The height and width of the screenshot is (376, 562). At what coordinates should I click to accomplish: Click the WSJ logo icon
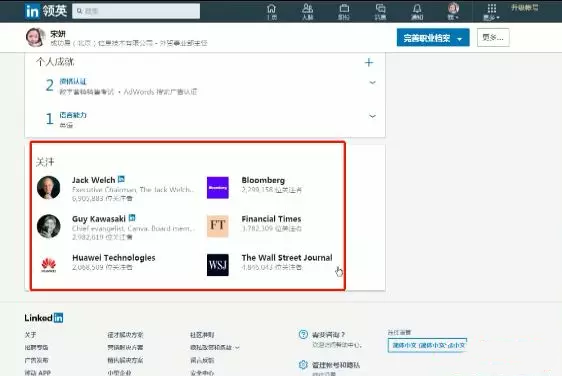(x=218, y=265)
